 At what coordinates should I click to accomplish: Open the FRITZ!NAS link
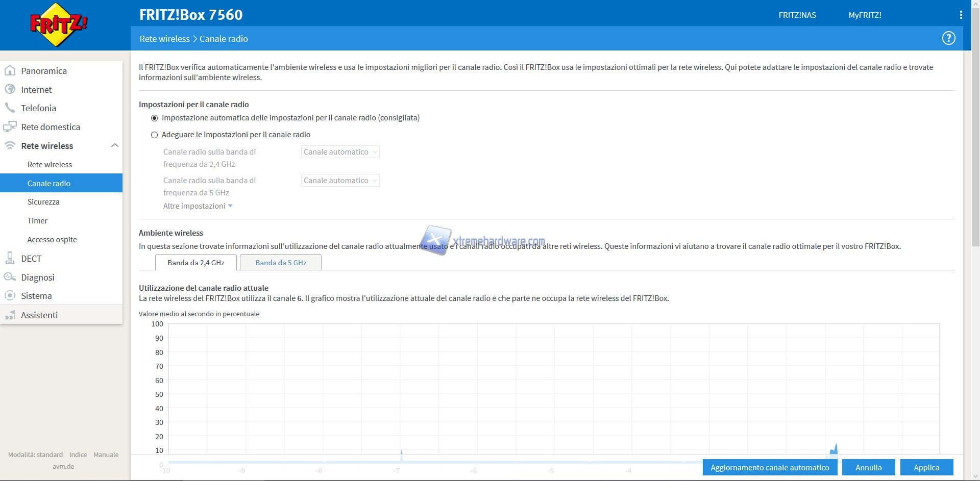coord(797,15)
